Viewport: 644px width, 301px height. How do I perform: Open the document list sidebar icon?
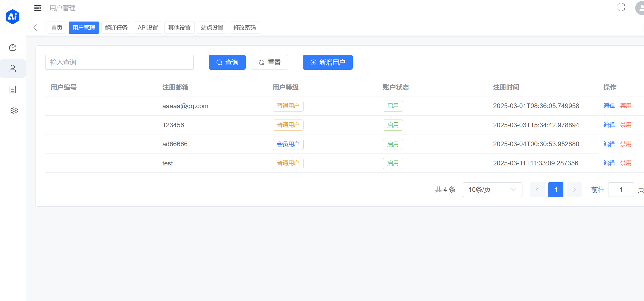13,89
